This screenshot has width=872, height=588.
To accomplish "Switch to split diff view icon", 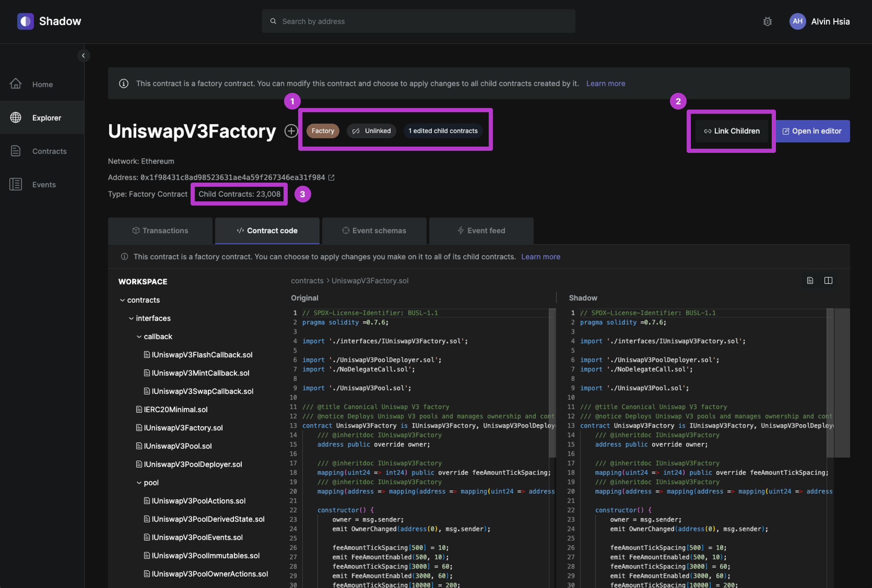I will click(828, 280).
